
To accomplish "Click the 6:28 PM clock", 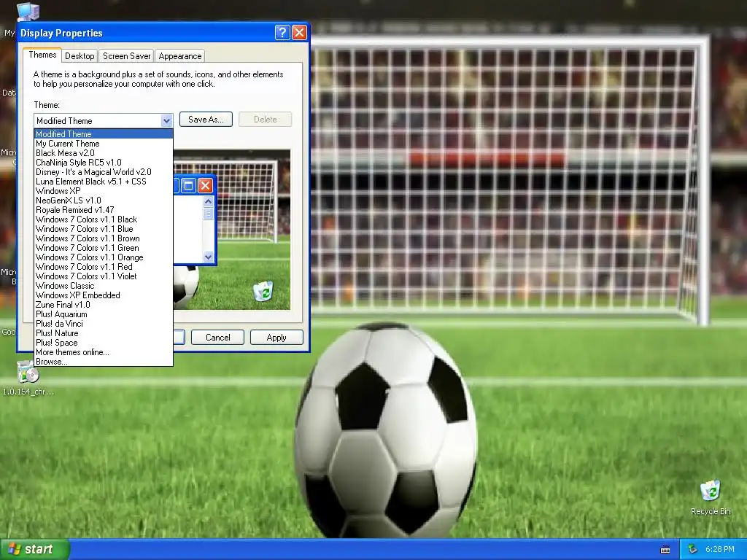I will coord(720,549).
